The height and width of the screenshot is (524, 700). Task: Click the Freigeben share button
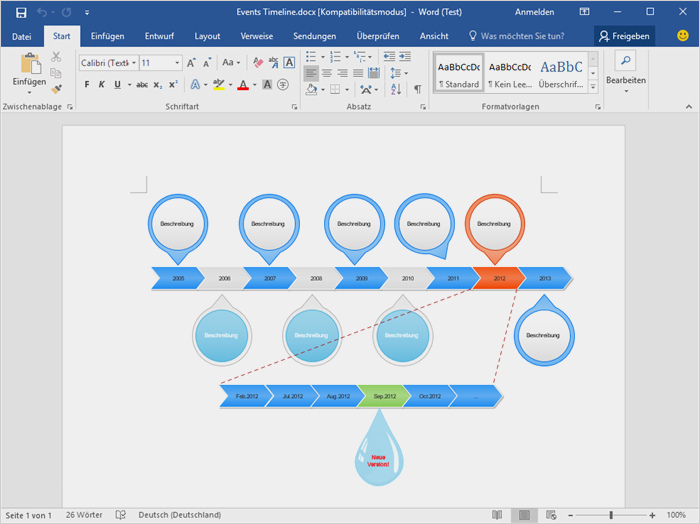(624, 36)
